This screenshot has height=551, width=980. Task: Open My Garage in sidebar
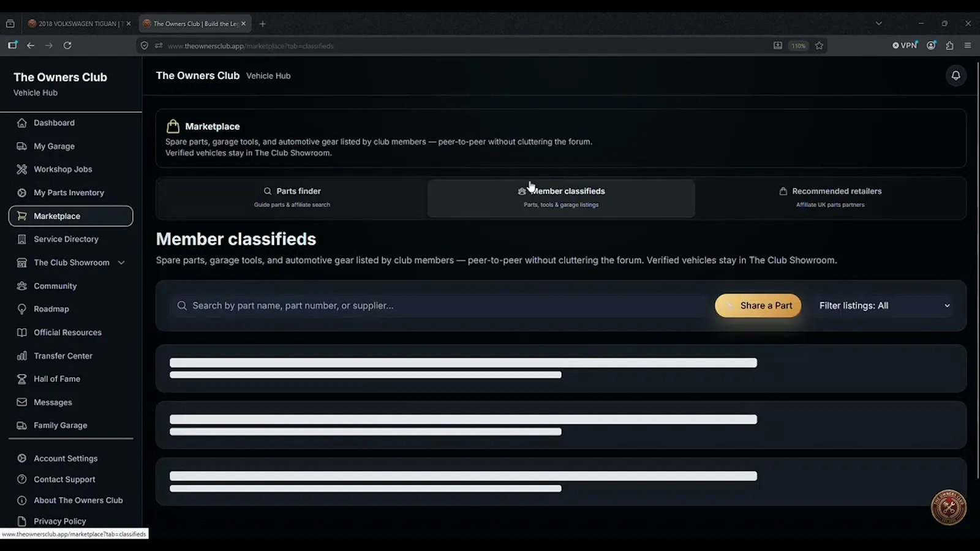click(x=70, y=146)
